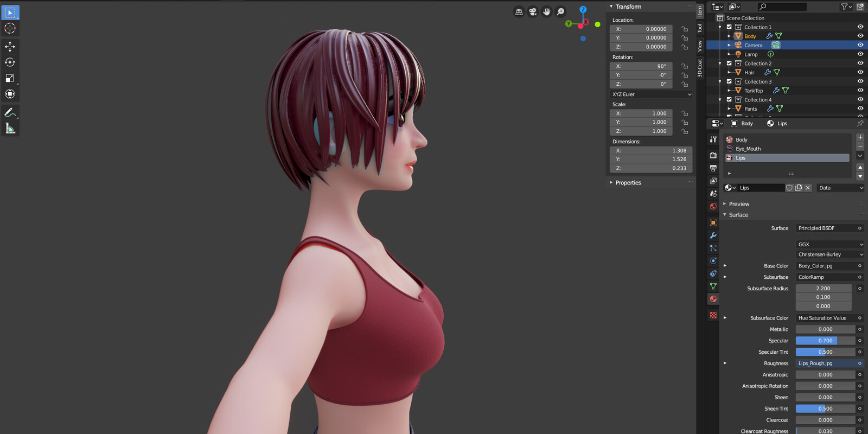Hide Collection 1 with its eye icon

pos(860,27)
